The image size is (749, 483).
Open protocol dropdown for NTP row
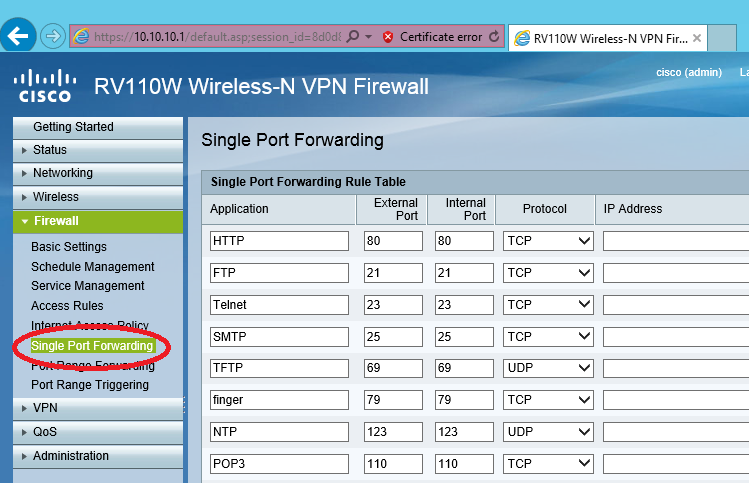(548, 432)
